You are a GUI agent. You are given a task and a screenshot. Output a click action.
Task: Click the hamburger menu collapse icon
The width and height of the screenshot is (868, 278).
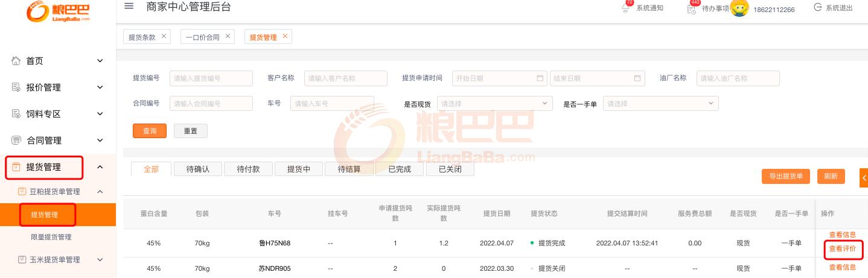click(x=129, y=7)
